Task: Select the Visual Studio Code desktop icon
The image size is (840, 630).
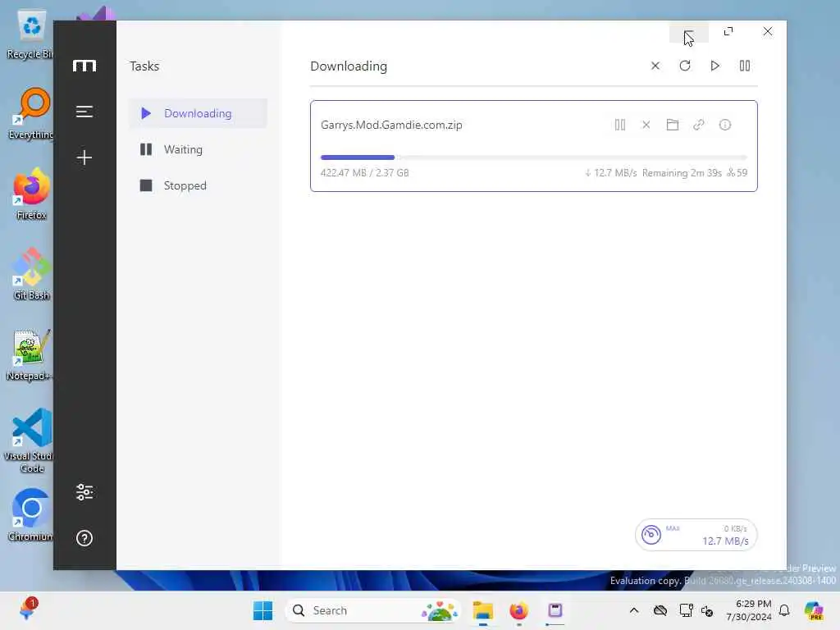Action: click(x=30, y=441)
